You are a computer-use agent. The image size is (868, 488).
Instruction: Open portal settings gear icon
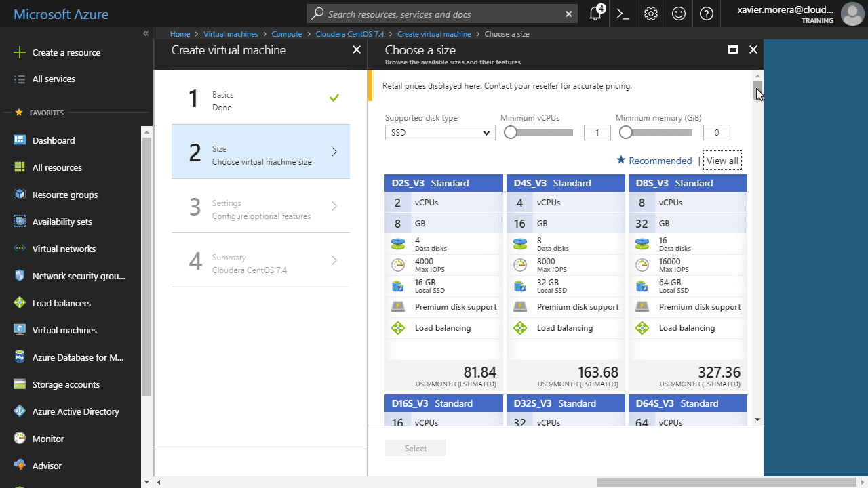651,14
